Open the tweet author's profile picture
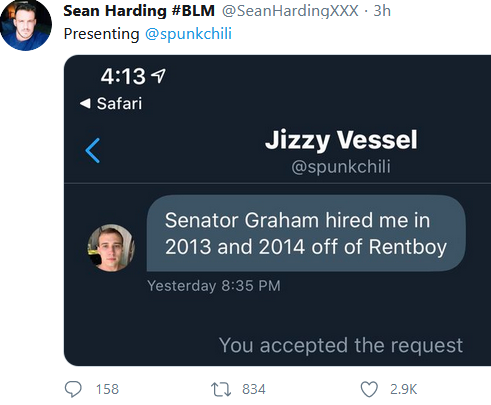The image size is (491, 405). coord(26,25)
